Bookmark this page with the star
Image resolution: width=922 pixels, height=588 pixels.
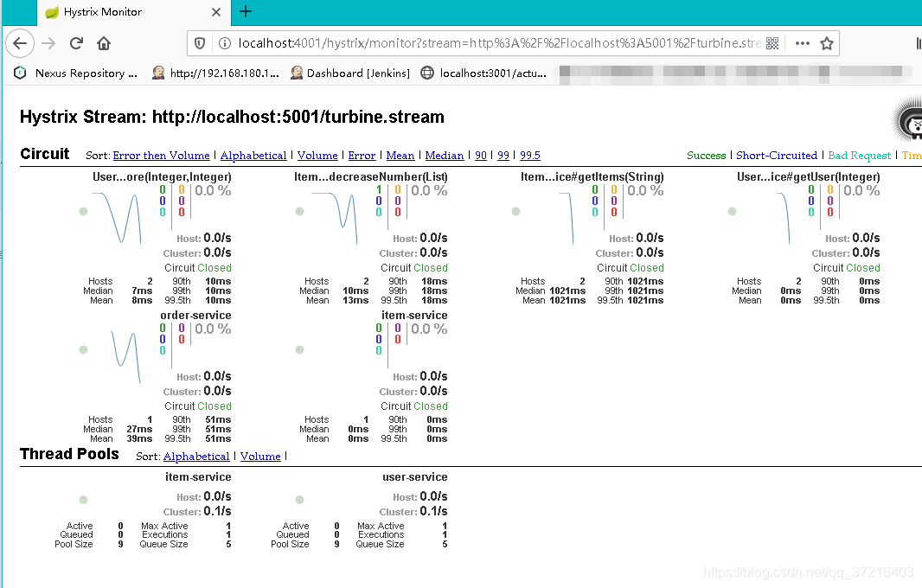(827, 43)
